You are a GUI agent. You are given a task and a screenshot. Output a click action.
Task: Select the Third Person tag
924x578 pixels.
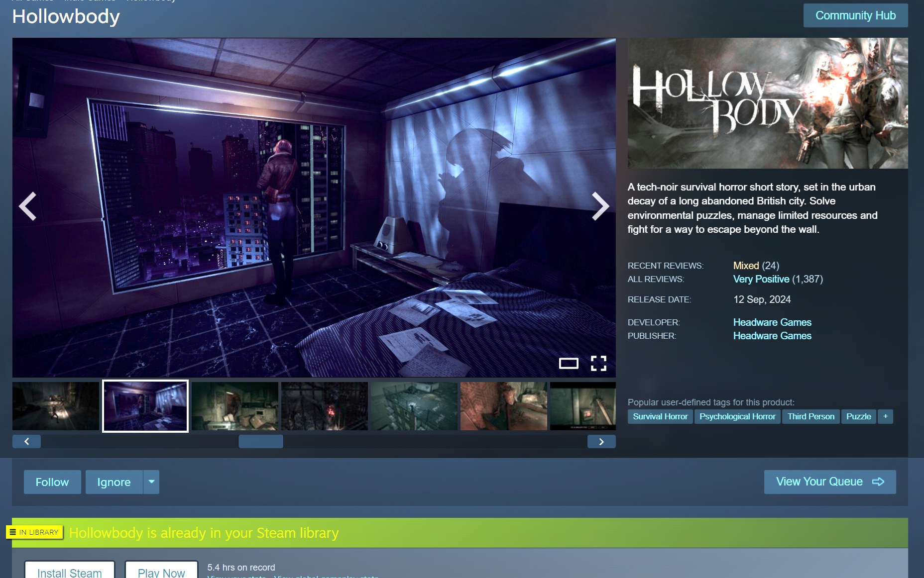(811, 416)
